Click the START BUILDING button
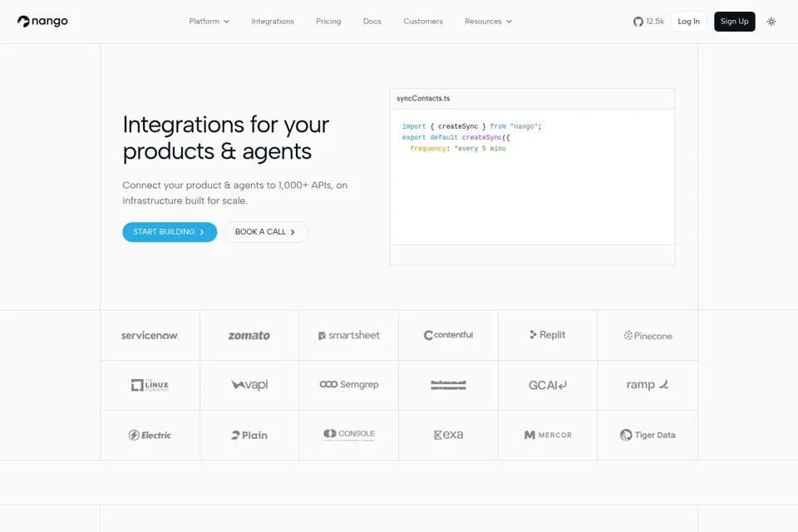This screenshot has height=532, width=798. tap(170, 232)
